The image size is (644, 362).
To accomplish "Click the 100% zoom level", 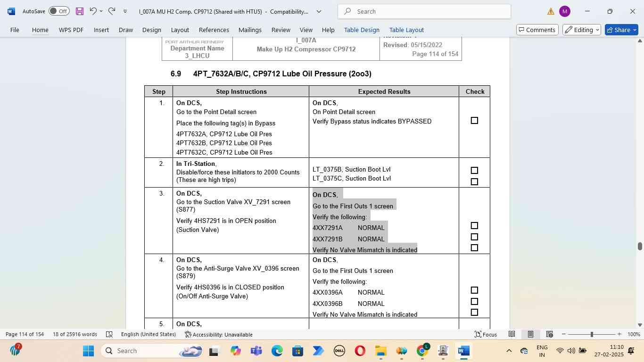I will pos(634,334).
